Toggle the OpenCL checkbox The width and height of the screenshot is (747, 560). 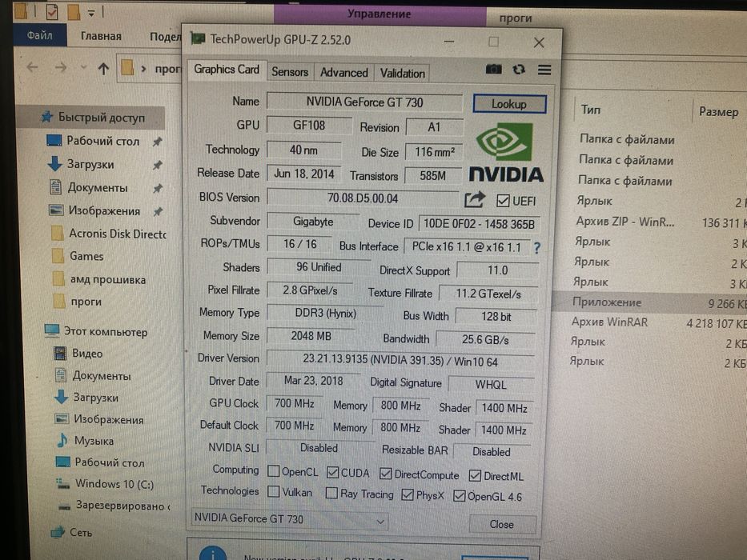point(274,471)
